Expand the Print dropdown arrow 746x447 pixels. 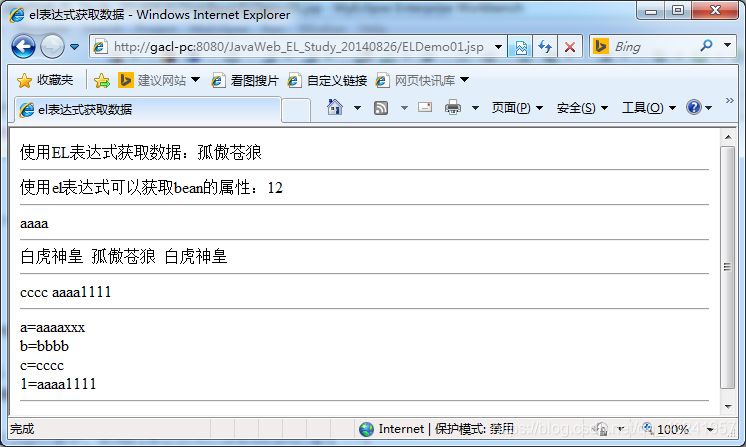[x=475, y=108]
